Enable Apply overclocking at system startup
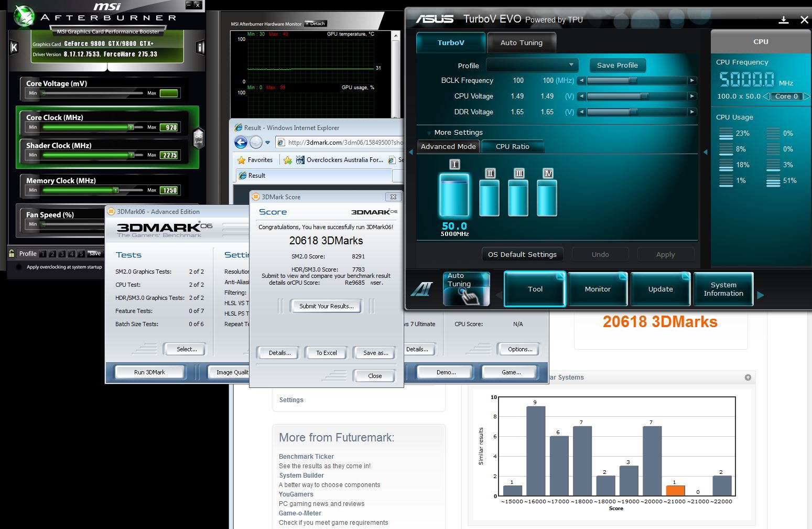812x529 pixels. pos(19,267)
